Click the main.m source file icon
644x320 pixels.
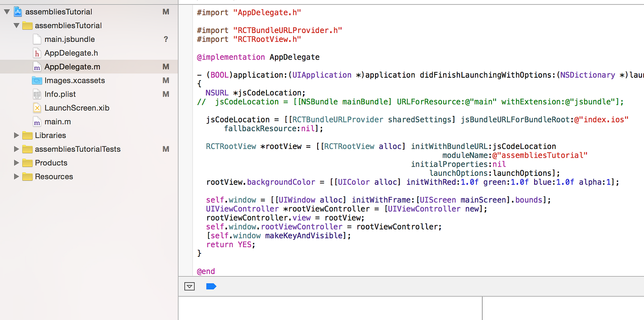(x=37, y=122)
